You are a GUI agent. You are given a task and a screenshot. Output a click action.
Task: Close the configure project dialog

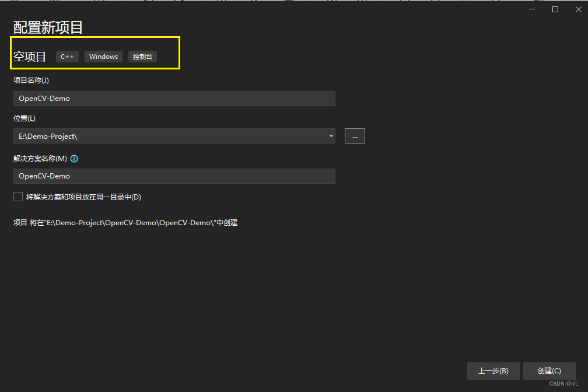click(x=579, y=9)
